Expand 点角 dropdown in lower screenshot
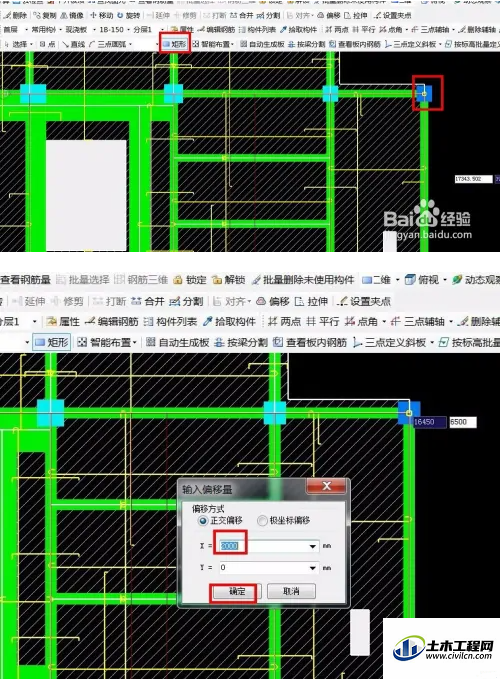This screenshot has width=500, height=679. tap(384, 322)
